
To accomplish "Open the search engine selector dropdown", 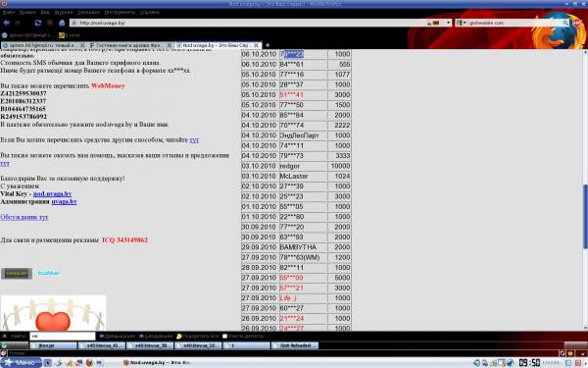I will pyautogui.click(x=461, y=23).
